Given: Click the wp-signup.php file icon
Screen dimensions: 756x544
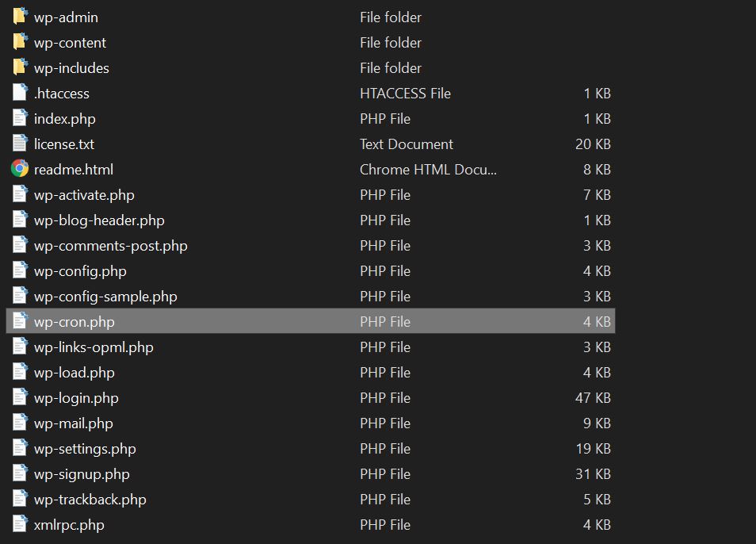Looking at the screenshot, I should tap(20, 473).
